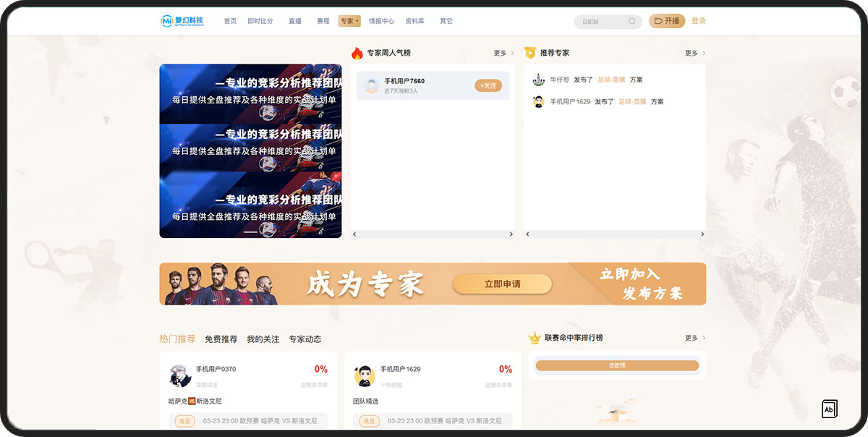Click the 立即申请 button

502,284
